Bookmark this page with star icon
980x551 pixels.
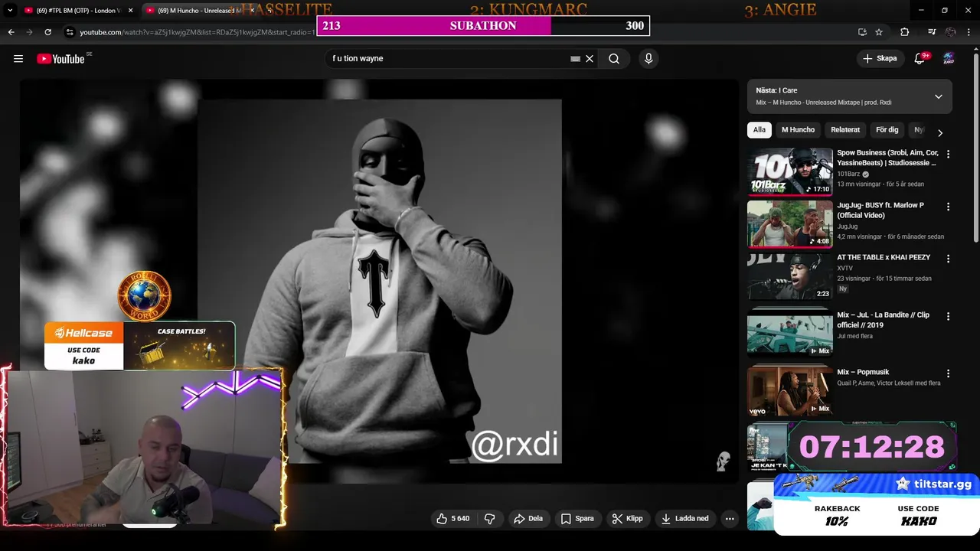pyautogui.click(x=879, y=32)
